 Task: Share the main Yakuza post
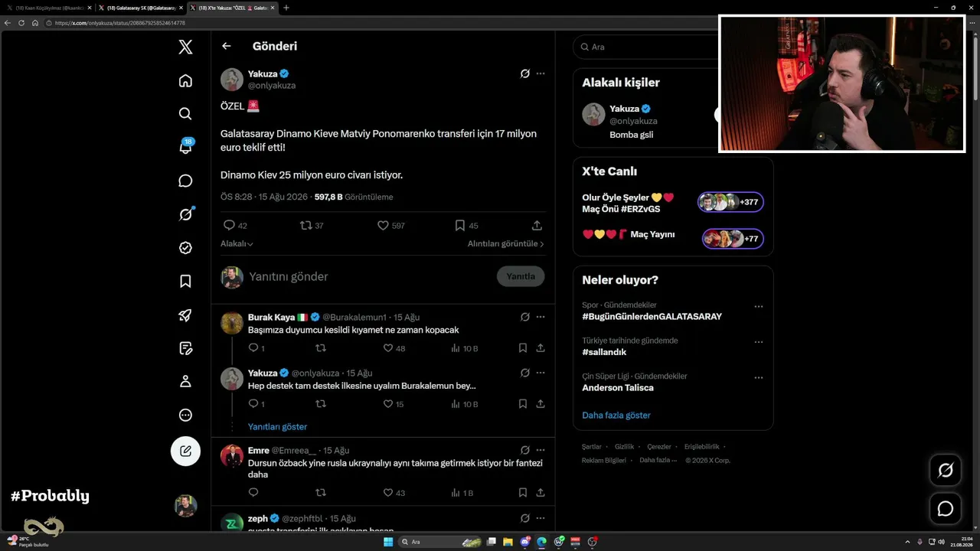[537, 226]
